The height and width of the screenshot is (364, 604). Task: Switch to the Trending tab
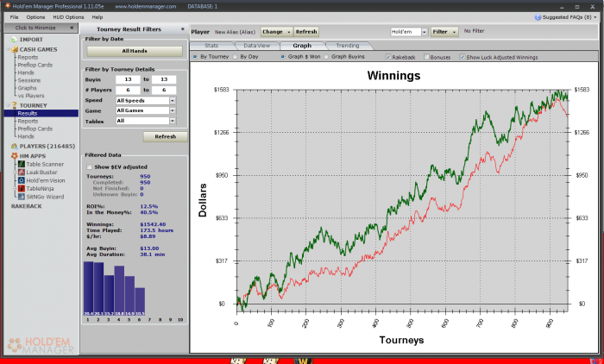click(348, 46)
